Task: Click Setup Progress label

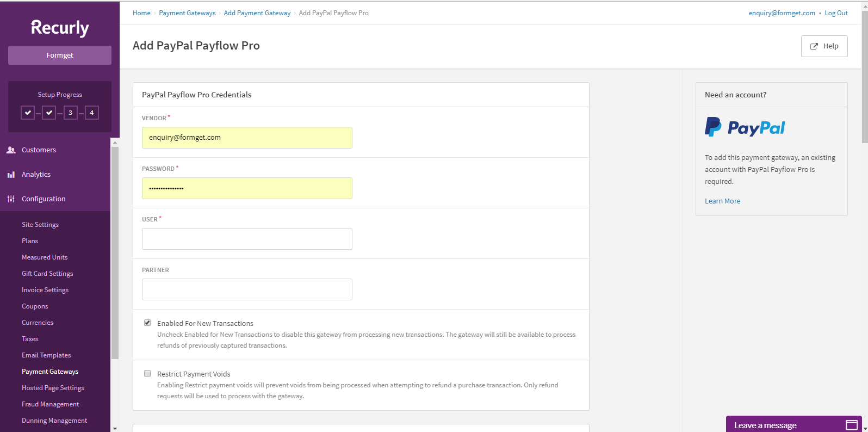Action: [x=60, y=95]
